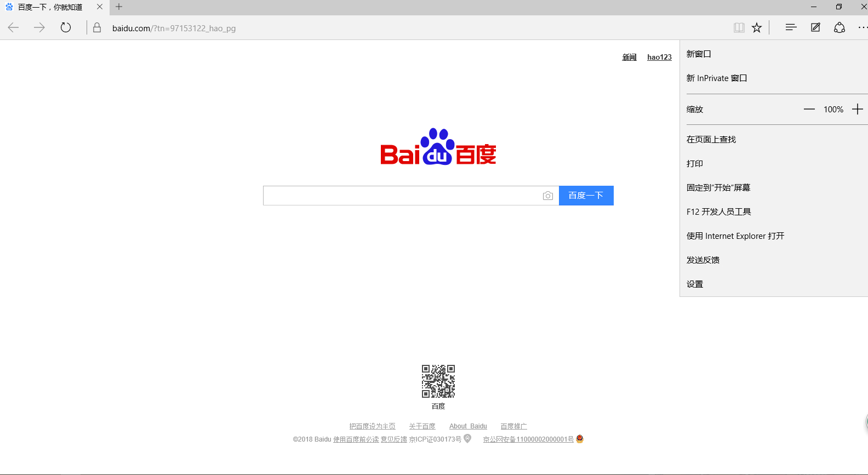The image size is (868, 475).
Task: Select 在页面上查找 menu item
Action: [x=774, y=139]
